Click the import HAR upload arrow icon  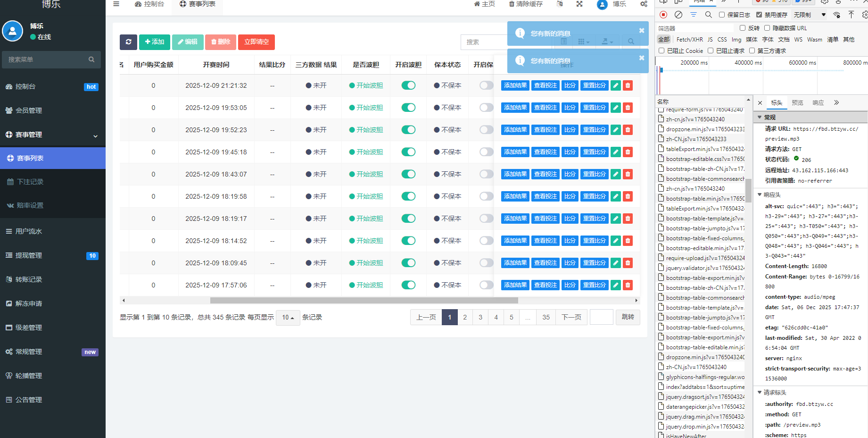[x=851, y=15]
